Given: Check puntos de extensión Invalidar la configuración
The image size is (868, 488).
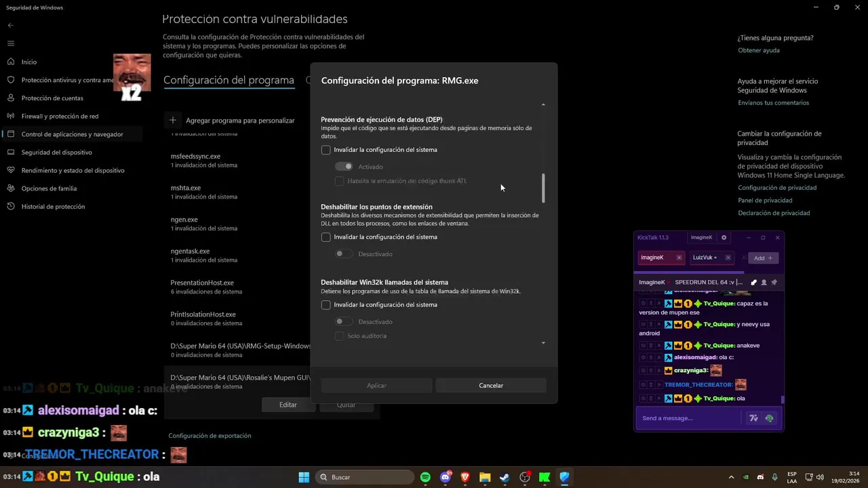Looking at the screenshot, I should 326,237.
